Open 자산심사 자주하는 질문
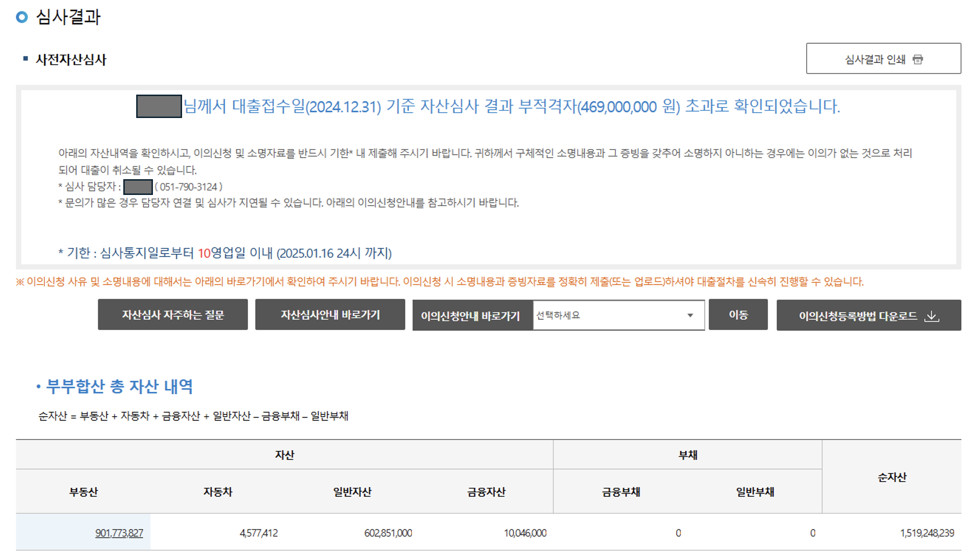 173,314
